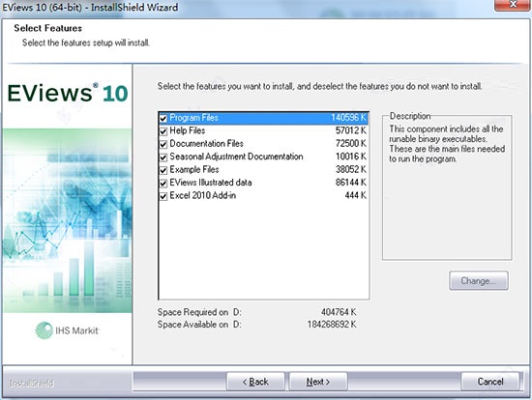Click the 404764 K space required value
Viewport: 532px width, 400px height.
pyautogui.click(x=339, y=312)
